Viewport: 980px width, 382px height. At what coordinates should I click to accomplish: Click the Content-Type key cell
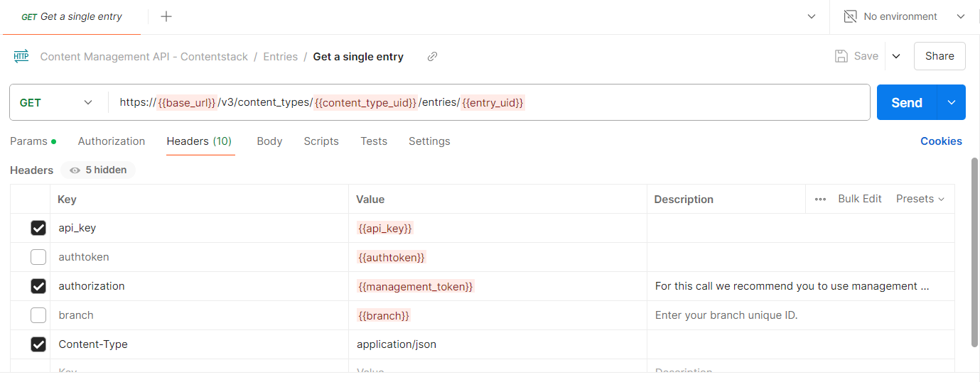[x=199, y=344]
